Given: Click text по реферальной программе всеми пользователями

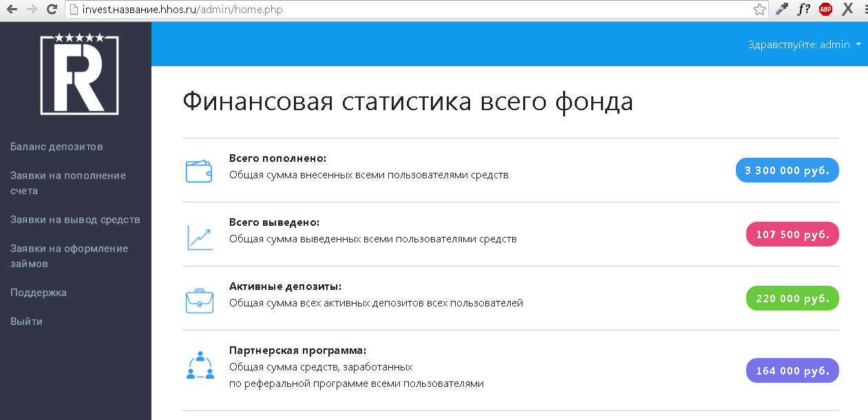Looking at the screenshot, I should (x=357, y=384).
